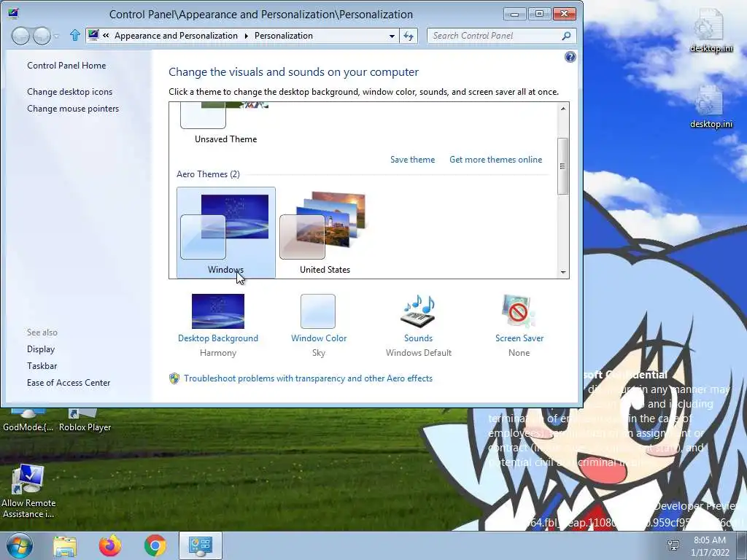
Task: Open Window Color Sky swatch
Action: [x=318, y=311]
